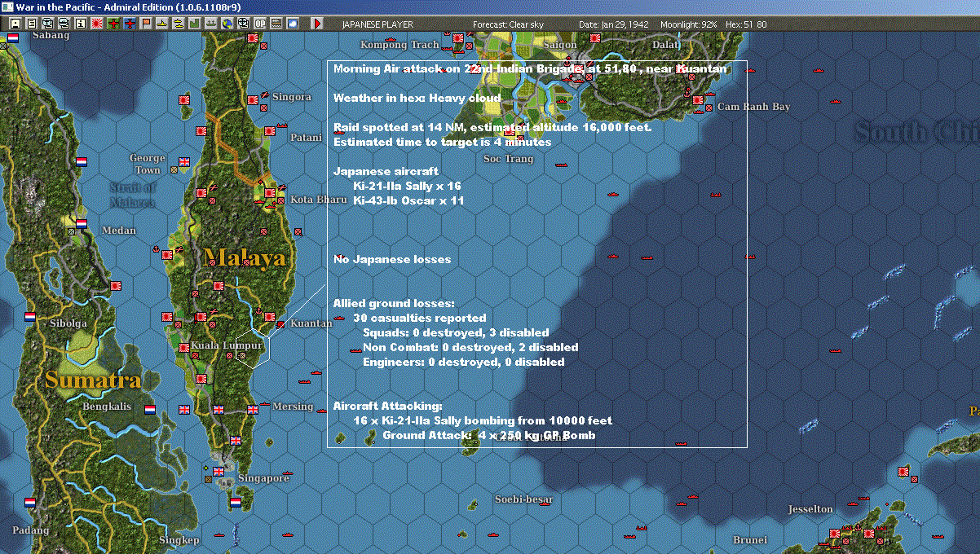Open the list report icon in toolbar

32,24
